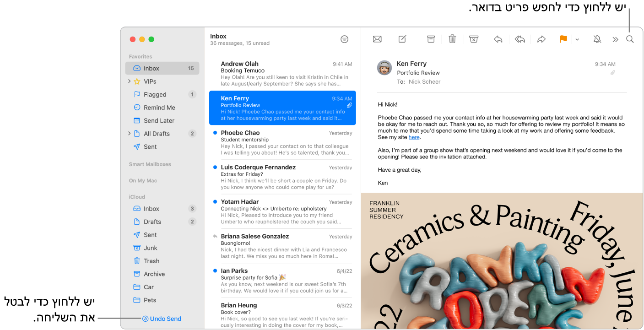Open search with magnifying glass

(x=630, y=39)
